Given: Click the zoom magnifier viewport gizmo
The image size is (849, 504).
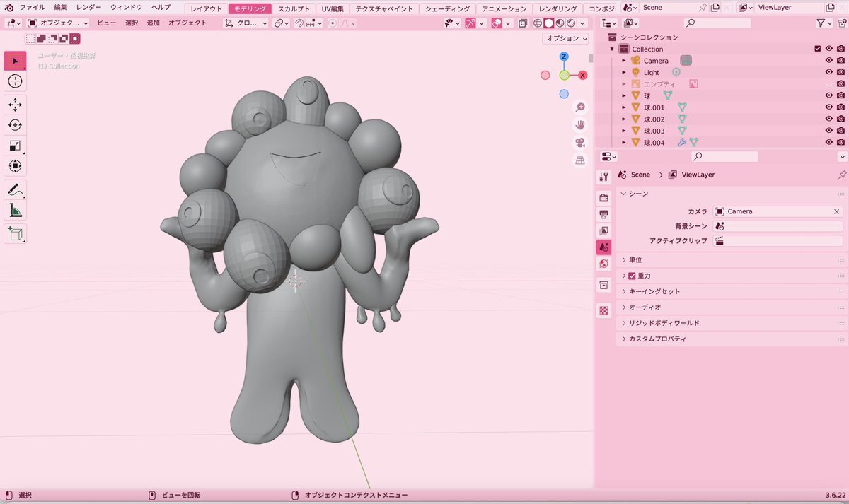Looking at the screenshot, I should point(580,107).
